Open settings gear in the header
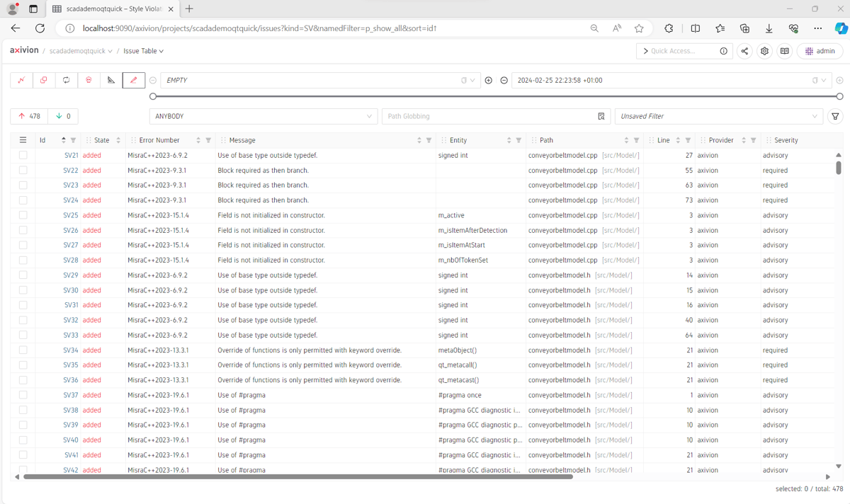Viewport: 850px width, 504px height. [x=764, y=51]
